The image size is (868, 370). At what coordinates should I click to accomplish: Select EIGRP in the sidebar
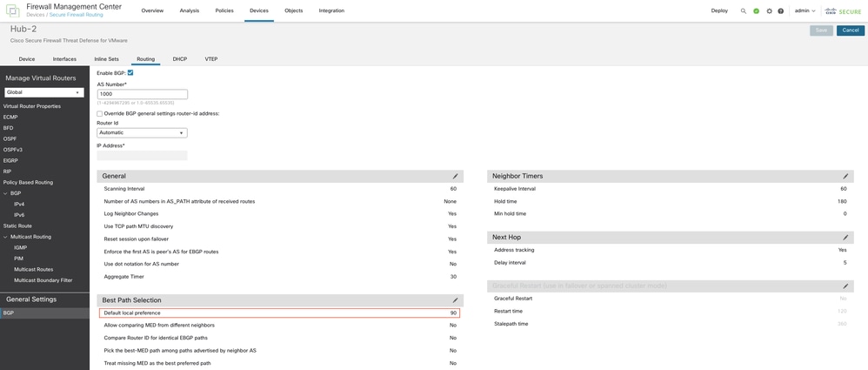[11, 161]
